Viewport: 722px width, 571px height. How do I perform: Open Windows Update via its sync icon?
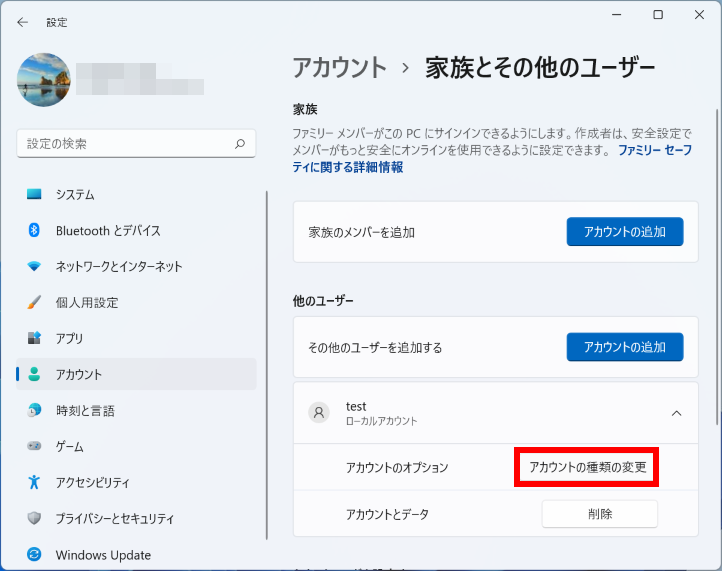(34, 555)
